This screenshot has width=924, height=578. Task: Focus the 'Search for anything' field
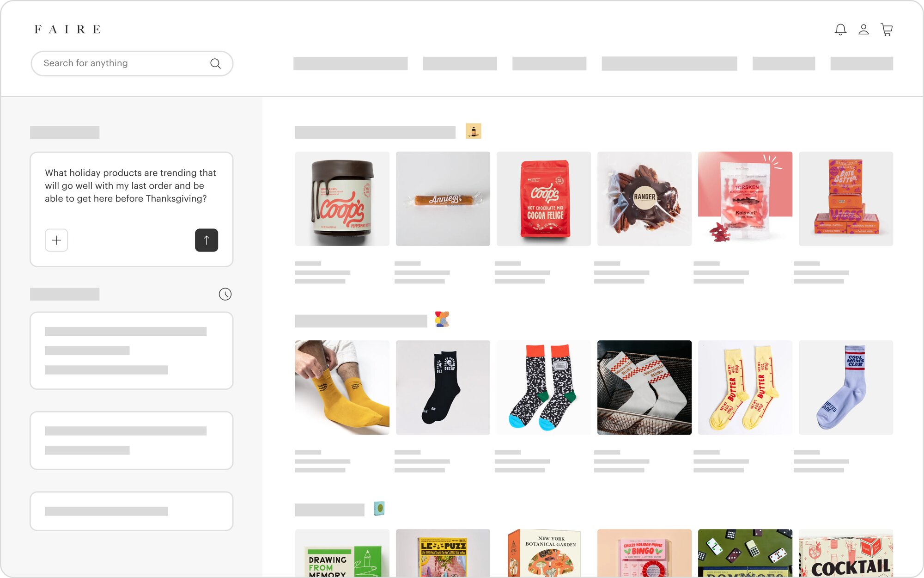tap(132, 63)
